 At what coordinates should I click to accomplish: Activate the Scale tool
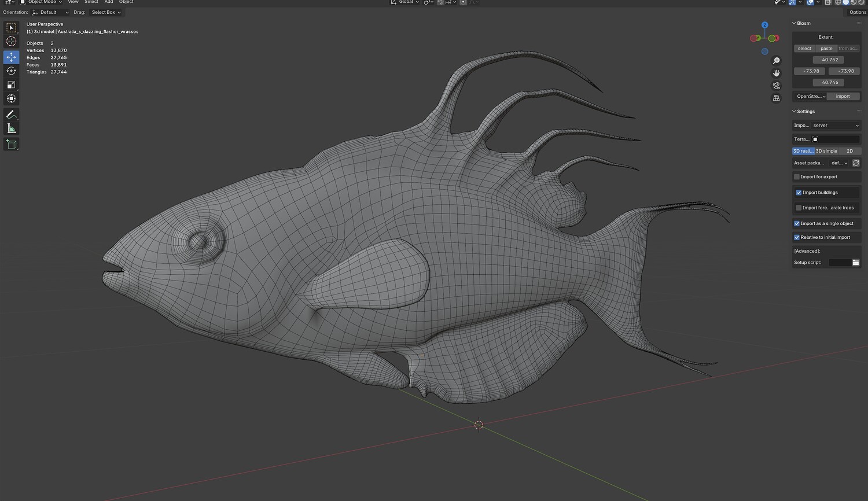pyautogui.click(x=11, y=84)
